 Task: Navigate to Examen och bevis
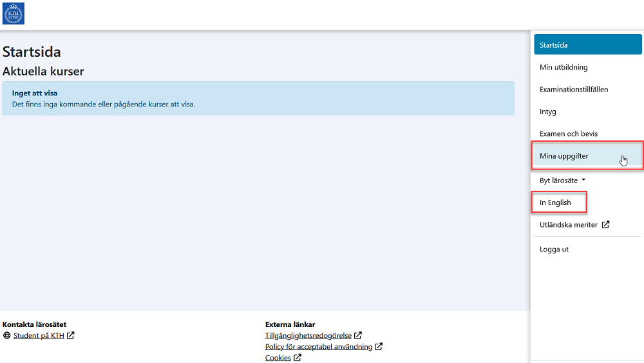[x=569, y=134]
